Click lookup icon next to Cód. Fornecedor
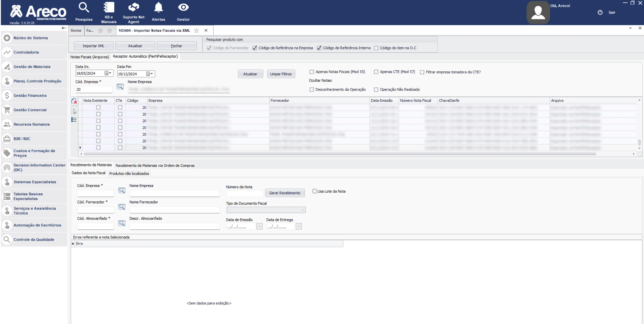The image size is (644, 324). click(x=122, y=207)
